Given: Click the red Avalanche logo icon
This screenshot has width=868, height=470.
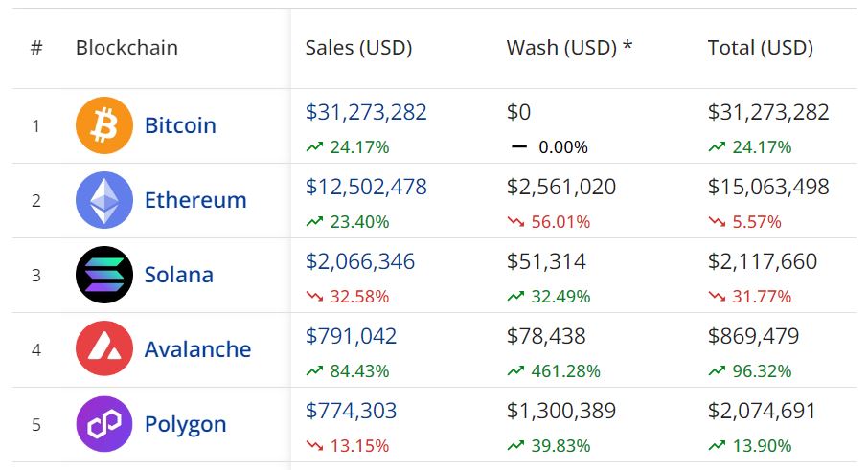Looking at the screenshot, I should (x=104, y=349).
